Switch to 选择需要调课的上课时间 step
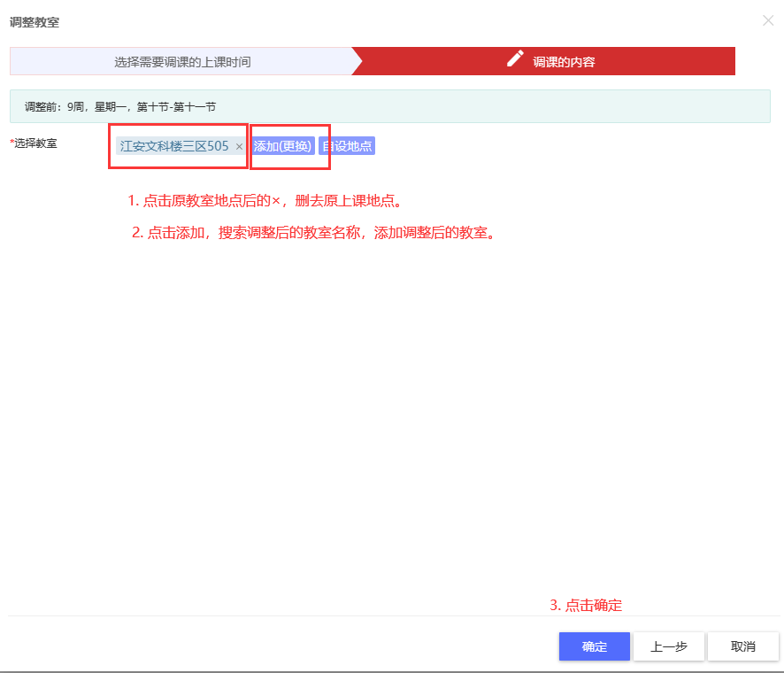 pyautogui.click(x=181, y=62)
